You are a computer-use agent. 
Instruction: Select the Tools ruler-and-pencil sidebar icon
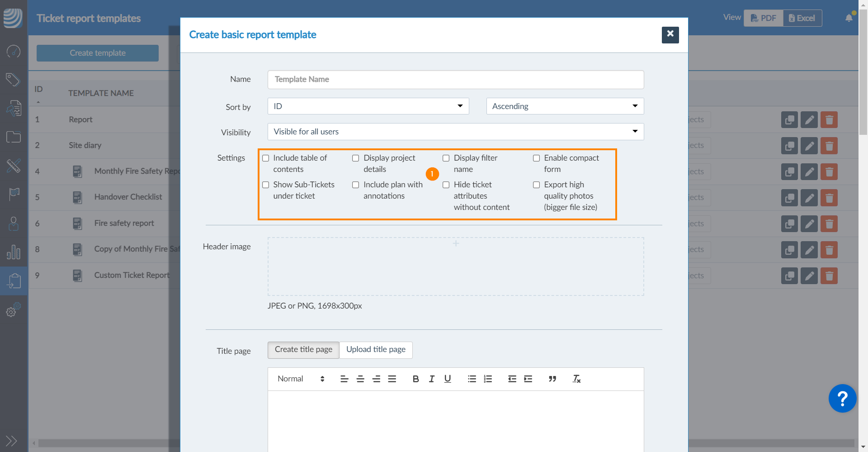(x=13, y=166)
